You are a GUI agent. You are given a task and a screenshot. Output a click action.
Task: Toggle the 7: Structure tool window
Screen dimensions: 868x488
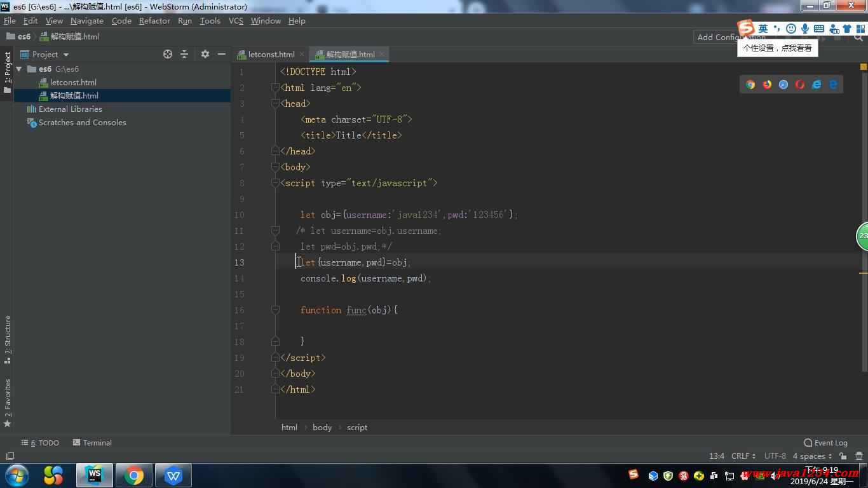click(x=7, y=340)
